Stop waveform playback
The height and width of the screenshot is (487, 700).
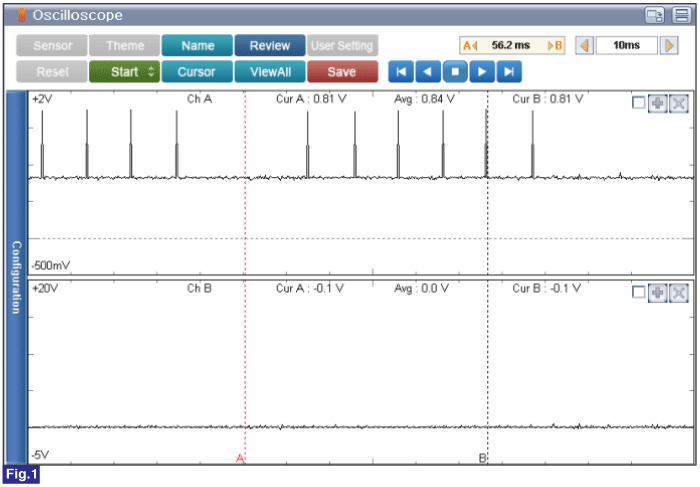455,72
